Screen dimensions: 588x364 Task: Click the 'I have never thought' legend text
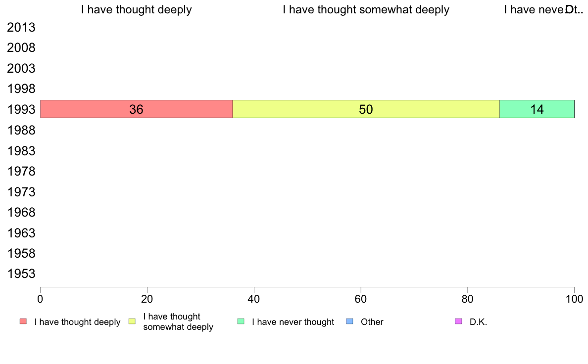[x=293, y=322]
